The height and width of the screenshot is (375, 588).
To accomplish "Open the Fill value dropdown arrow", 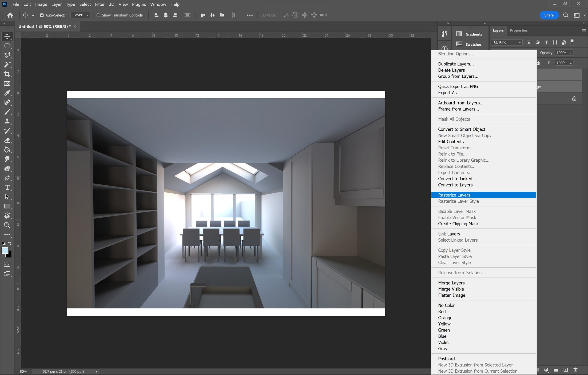I will pos(571,63).
